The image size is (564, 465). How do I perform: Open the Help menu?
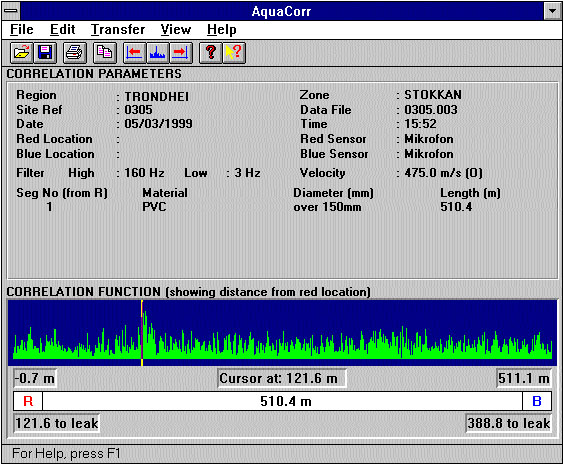[222, 29]
